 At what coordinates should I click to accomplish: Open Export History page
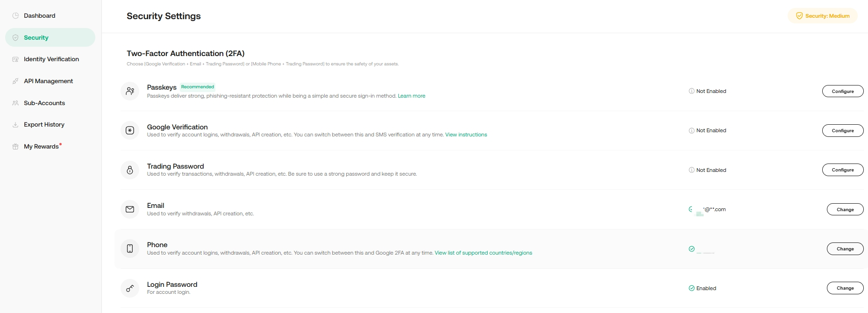point(44,125)
